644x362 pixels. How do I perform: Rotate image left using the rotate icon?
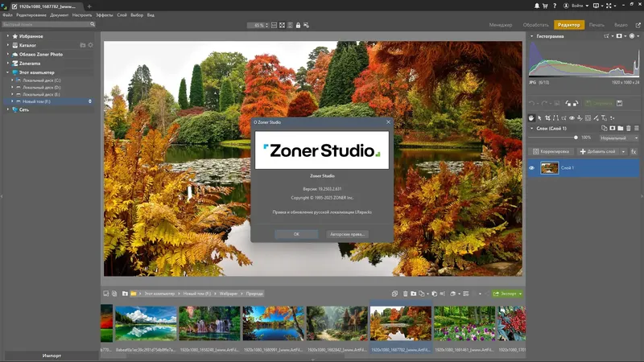[568, 104]
